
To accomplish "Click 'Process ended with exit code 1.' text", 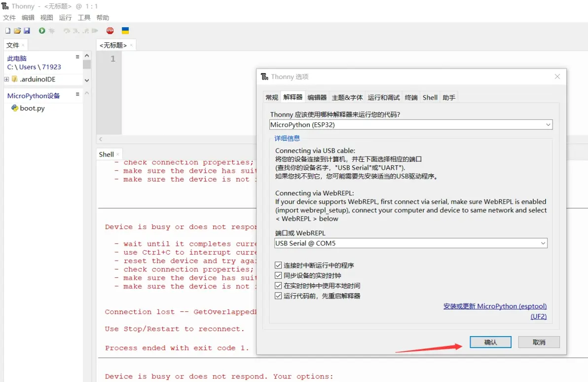I will [177, 348].
